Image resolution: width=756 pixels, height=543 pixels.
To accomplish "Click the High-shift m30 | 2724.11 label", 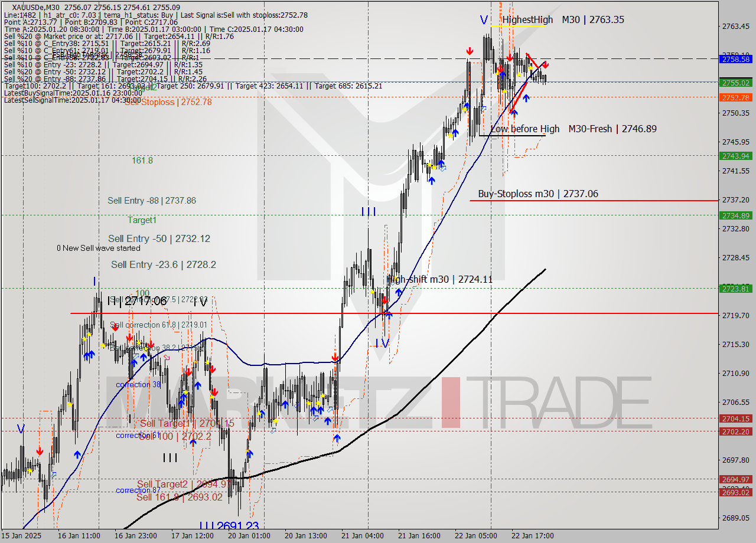I will (439, 279).
